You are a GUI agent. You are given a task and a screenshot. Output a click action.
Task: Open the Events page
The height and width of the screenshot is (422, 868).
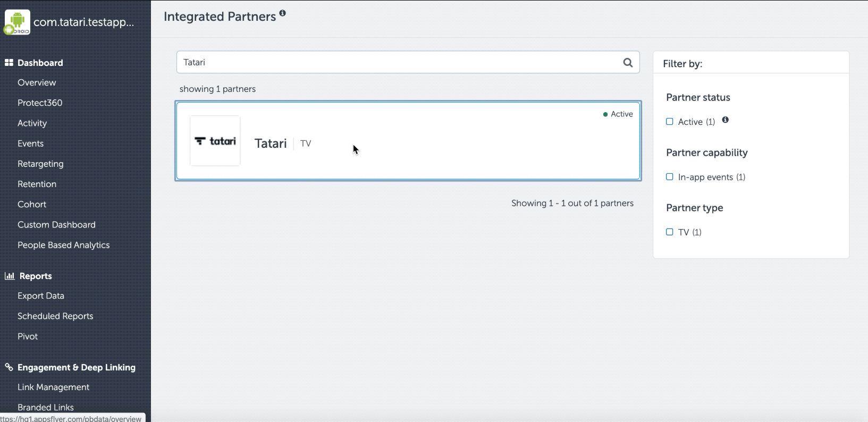tap(30, 144)
